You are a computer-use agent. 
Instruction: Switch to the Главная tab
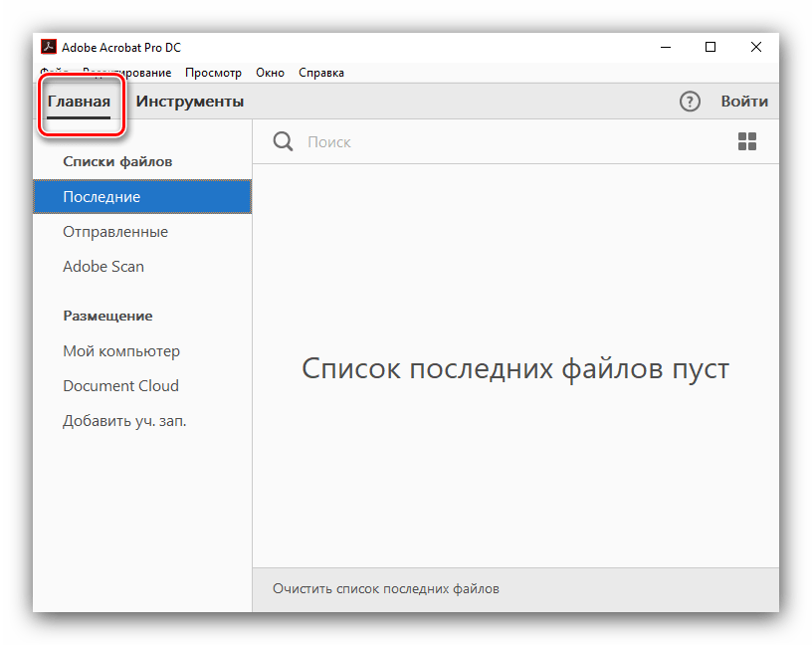[x=79, y=102]
